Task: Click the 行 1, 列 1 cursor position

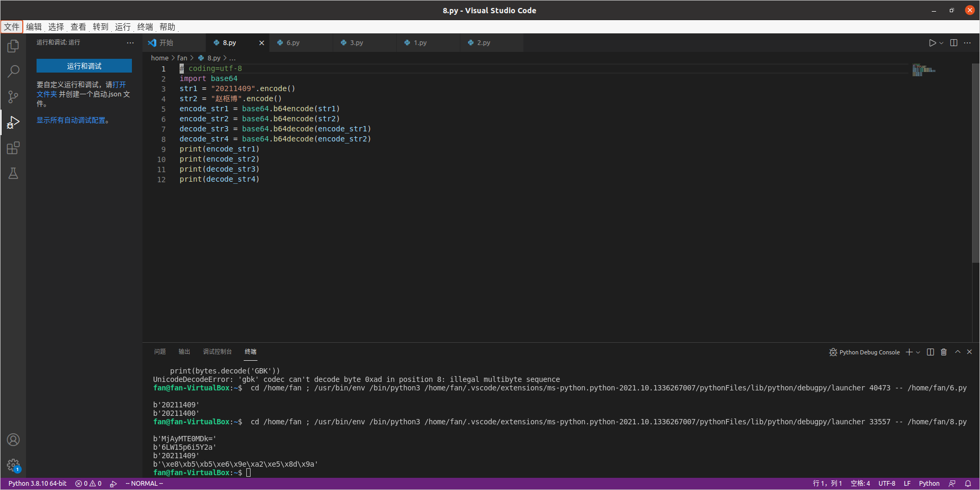Action: (x=827, y=484)
